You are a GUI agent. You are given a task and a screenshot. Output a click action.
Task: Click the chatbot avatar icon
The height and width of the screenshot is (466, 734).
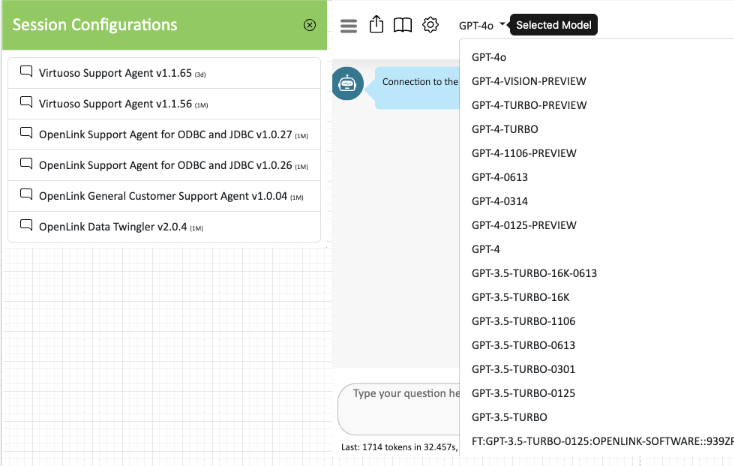pos(347,83)
